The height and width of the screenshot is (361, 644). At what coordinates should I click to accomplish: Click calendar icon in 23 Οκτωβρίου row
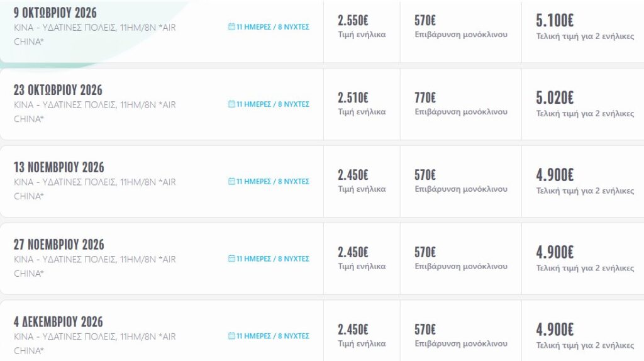(x=231, y=104)
